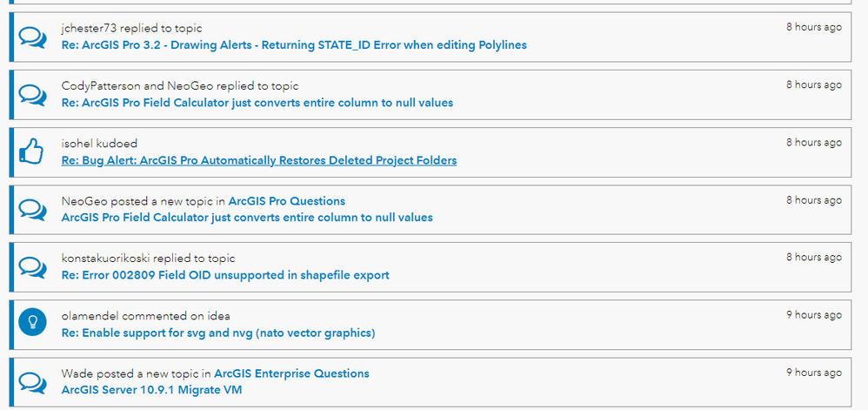
Task: Open svg and nvg support idea
Action: point(218,333)
